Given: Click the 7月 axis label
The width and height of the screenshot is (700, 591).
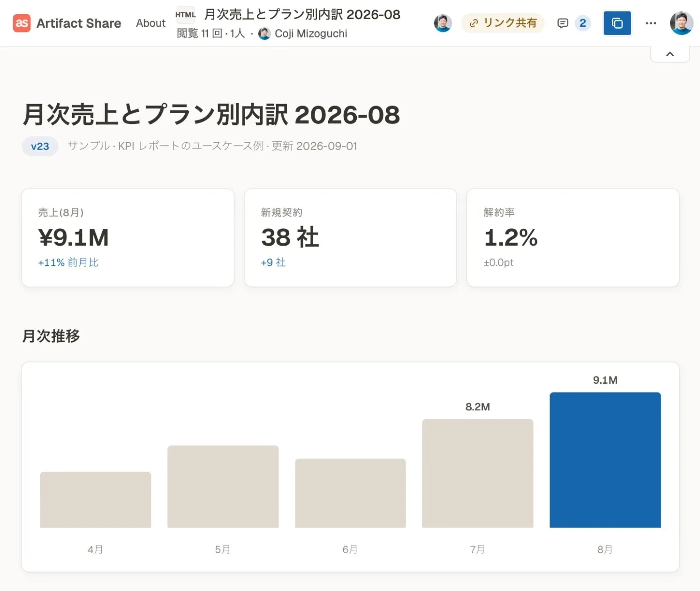Looking at the screenshot, I should [478, 549].
